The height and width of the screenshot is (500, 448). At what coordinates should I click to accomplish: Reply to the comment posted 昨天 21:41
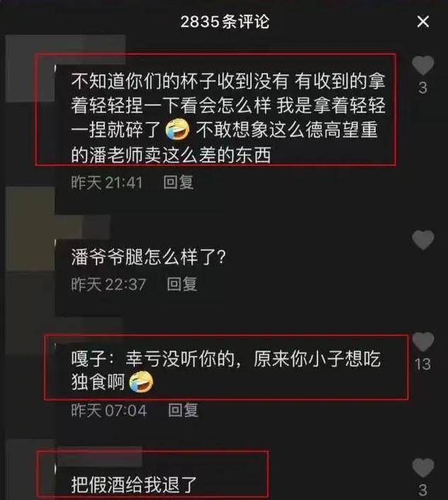point(179,182)
